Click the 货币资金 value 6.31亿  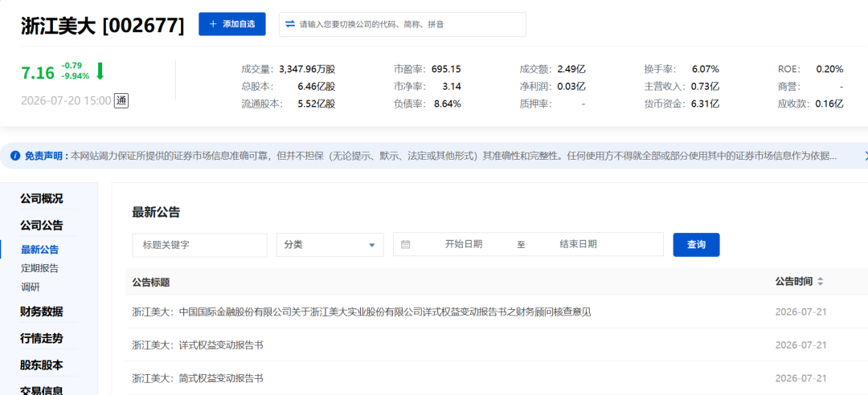705,104
